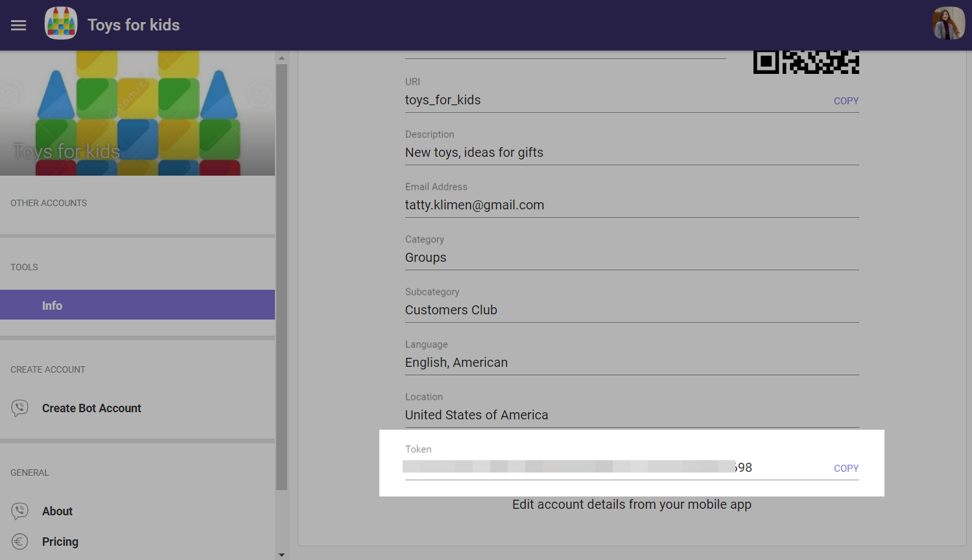Viewport: 972px width, 560px height.
Task: Open the hamburger navigation menu
Action: pos(19,25)
